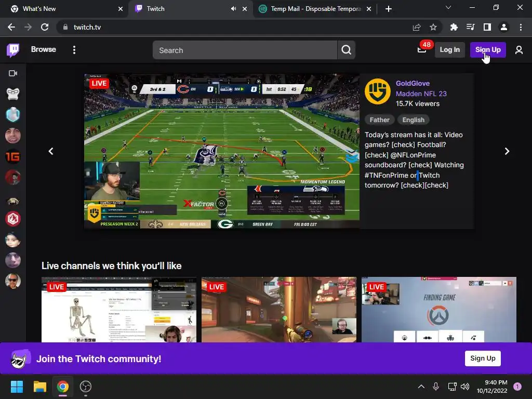Screen dimensions: 532x399
Task: Go to next featured stream in carousel
Action: click(x=507, y=151)
